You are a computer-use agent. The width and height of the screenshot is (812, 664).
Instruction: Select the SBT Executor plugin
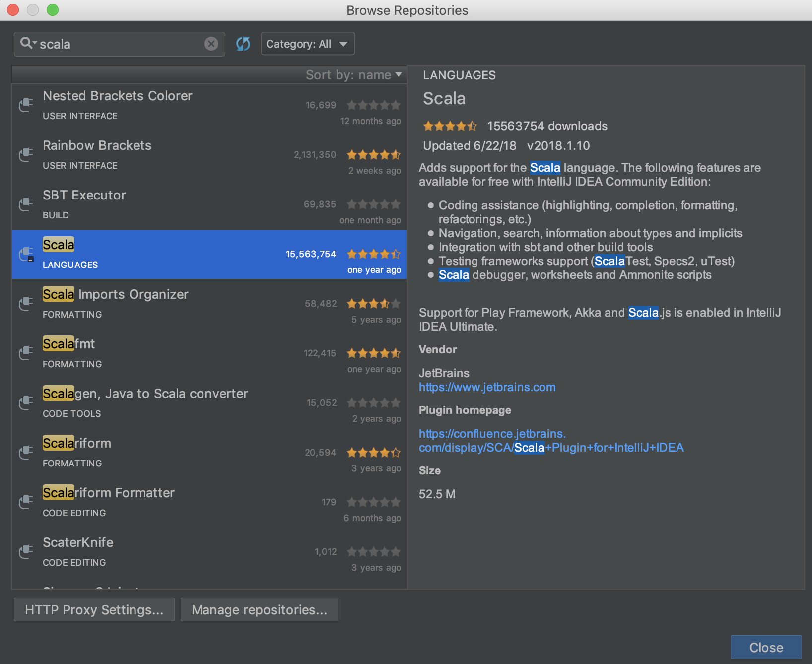[x=209, y=205]
